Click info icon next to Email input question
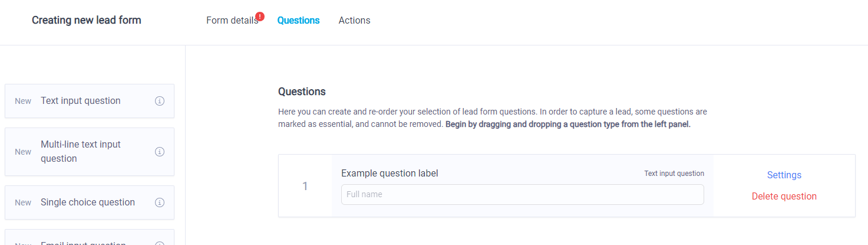868x245 pixels. click(159, 243)
